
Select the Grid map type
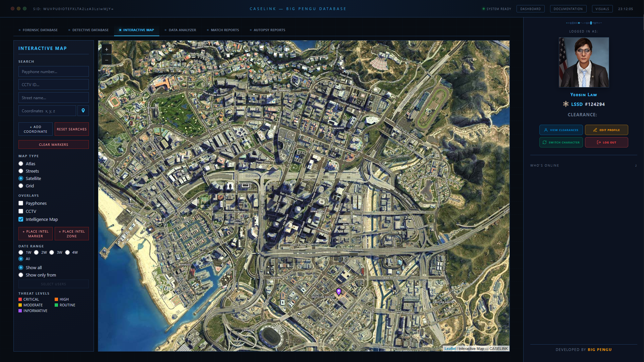point(21,186)
